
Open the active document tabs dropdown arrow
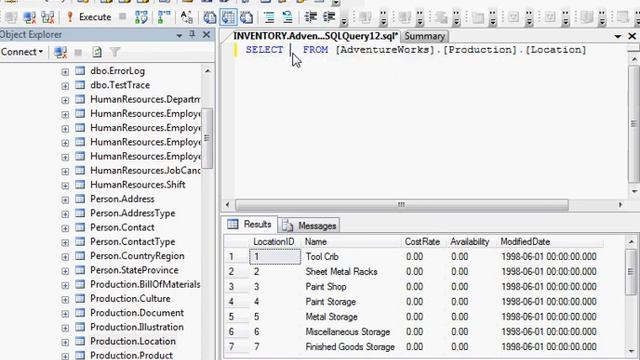pos(618,36)
